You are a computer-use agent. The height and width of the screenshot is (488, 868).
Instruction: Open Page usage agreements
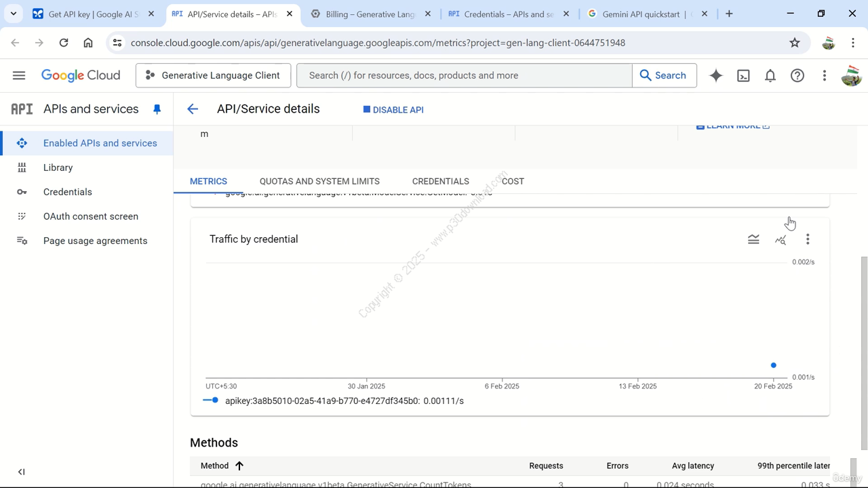[x=87, y=241]
